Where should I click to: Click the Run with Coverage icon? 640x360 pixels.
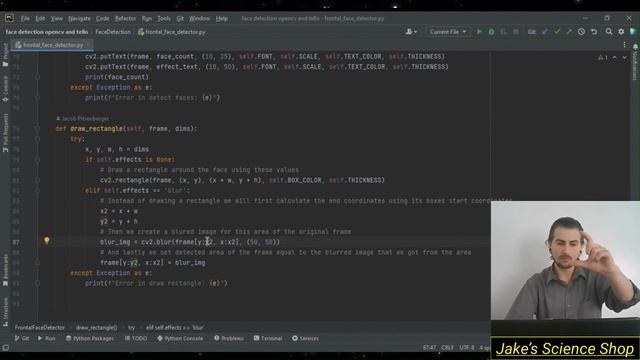pos(504,32)
